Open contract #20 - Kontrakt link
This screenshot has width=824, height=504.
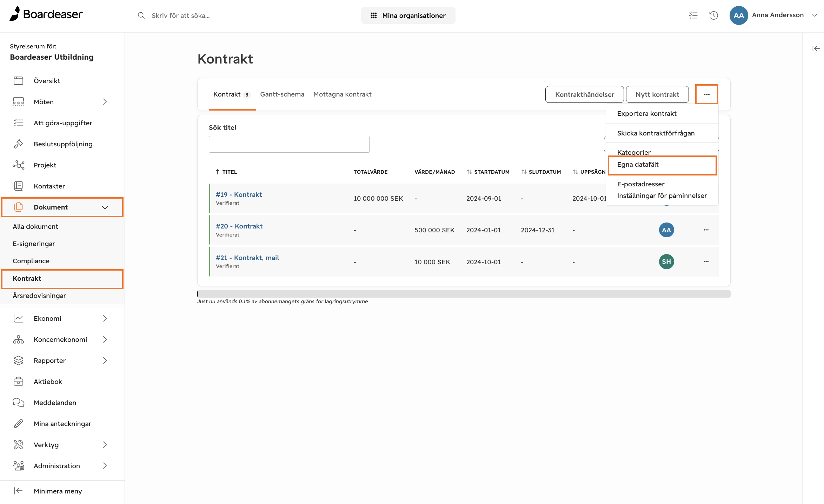(239, 226)
